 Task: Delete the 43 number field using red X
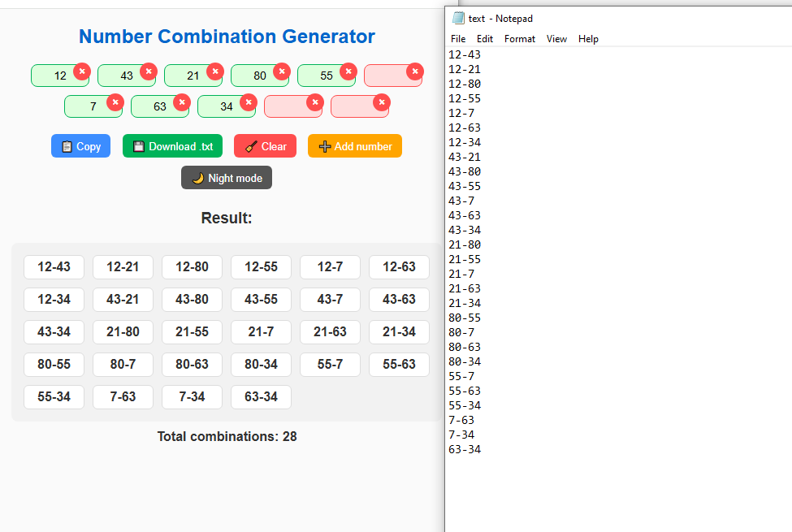tap(149, 71)
